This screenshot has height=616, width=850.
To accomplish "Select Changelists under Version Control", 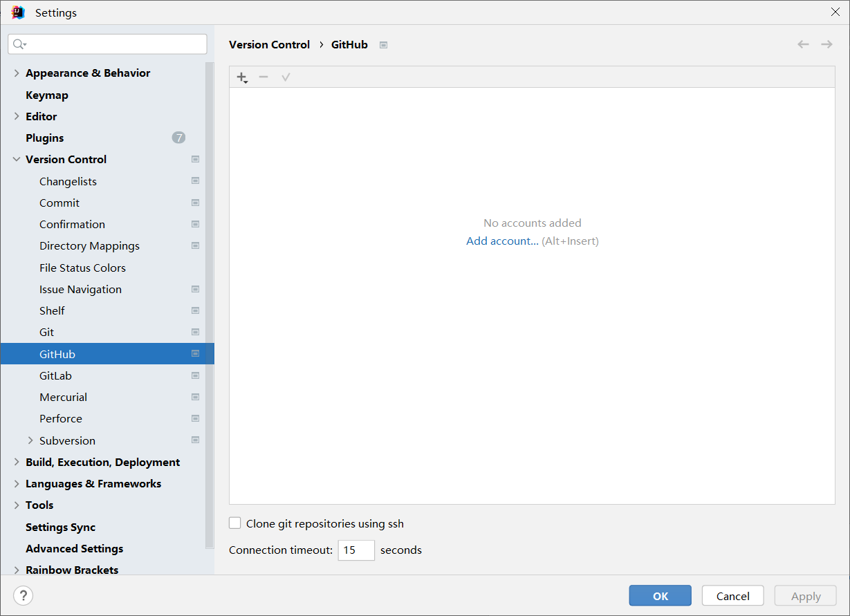I will pos(68,181).
